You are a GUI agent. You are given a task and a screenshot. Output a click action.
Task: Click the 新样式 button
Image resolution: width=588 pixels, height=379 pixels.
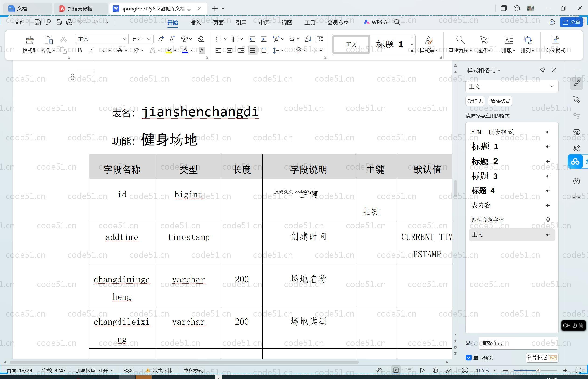[475, 101]
